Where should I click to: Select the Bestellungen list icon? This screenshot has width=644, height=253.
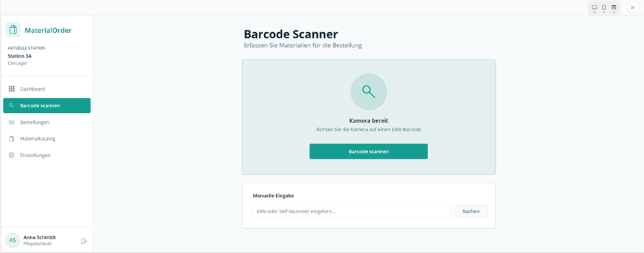12,122
